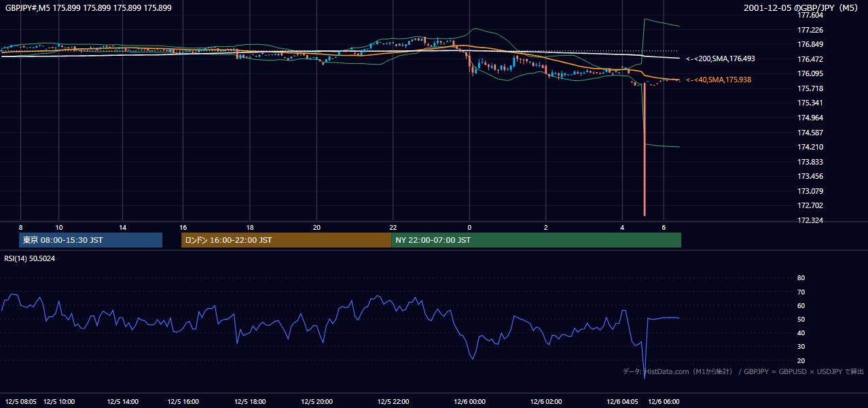Click price axis value 175.341

[x=810, y=103]
